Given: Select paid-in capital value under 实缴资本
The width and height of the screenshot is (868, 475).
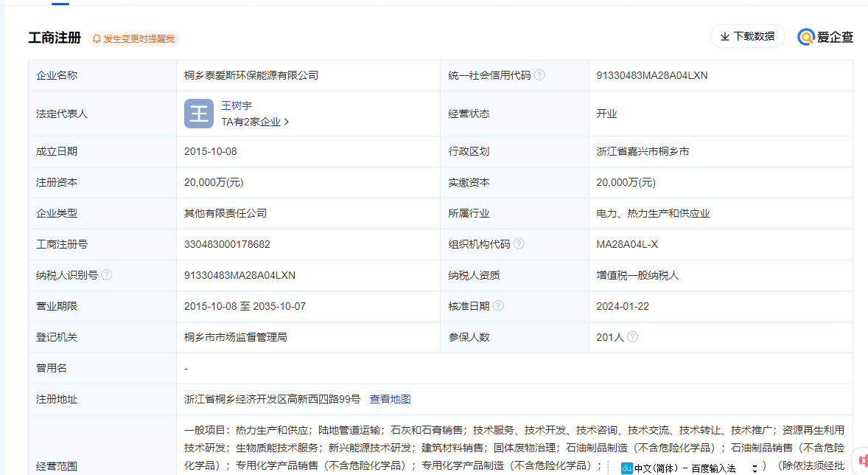Looking at the screenshot, I should click(626, 182).
